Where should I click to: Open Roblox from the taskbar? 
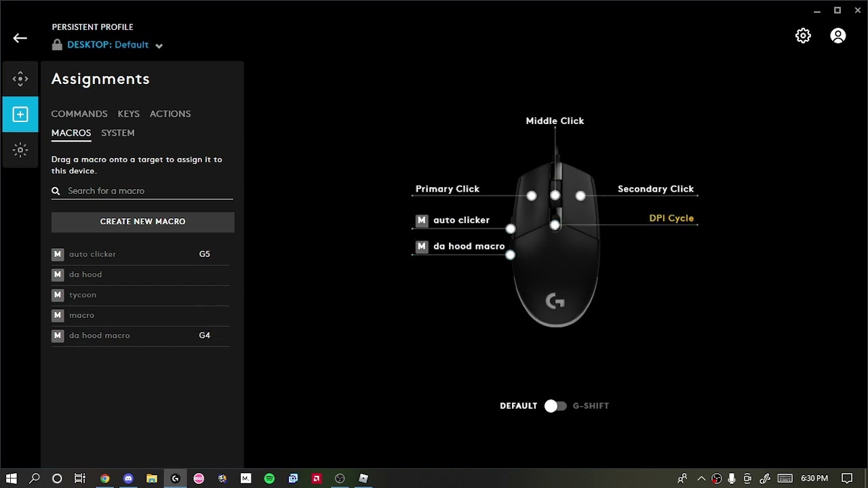point(363,479)
